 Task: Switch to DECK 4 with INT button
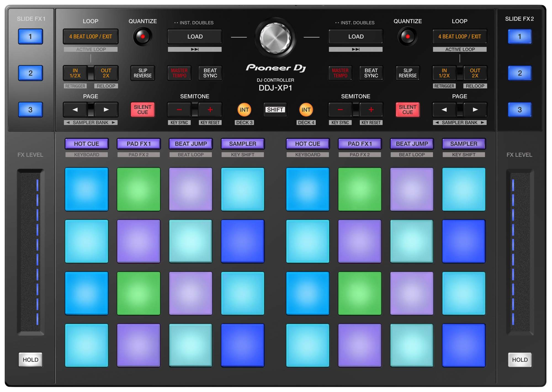pyautogui.click(x=306, y=110)
